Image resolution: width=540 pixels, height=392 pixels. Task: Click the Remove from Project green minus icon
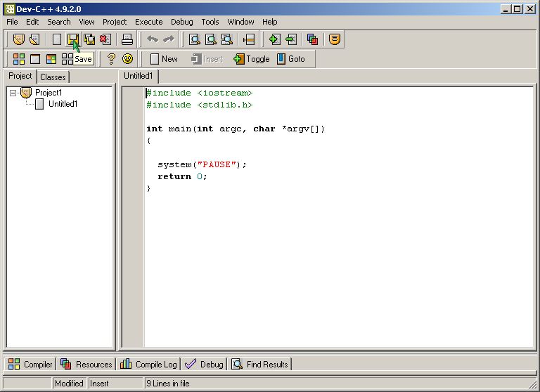(x=290, y=39)
